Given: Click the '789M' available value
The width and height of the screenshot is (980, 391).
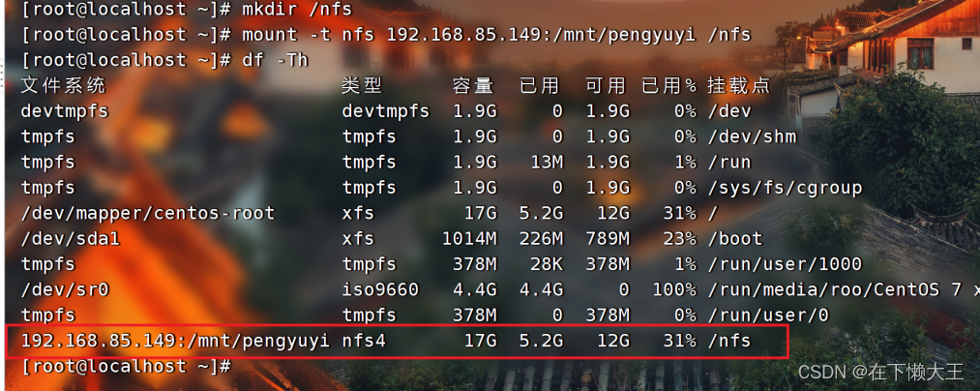Looking at the screenshot, I should click(x=608, y=239).
